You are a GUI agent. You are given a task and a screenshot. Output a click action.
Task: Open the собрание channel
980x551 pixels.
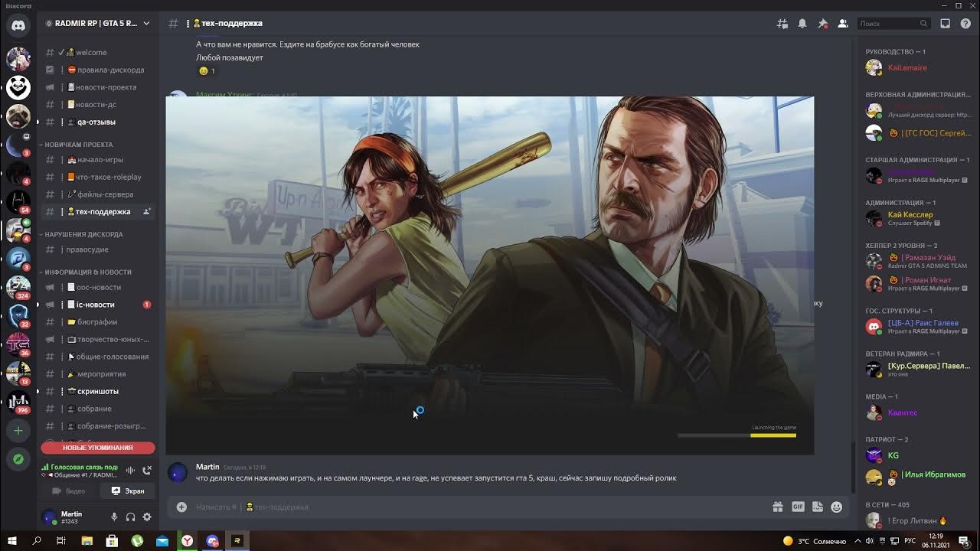click(x=99, y=409)
